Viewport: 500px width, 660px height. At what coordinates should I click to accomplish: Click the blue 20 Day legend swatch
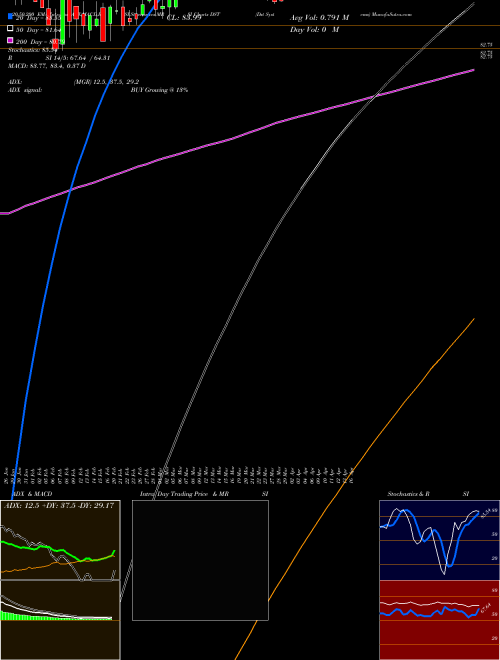coord(10,17)
